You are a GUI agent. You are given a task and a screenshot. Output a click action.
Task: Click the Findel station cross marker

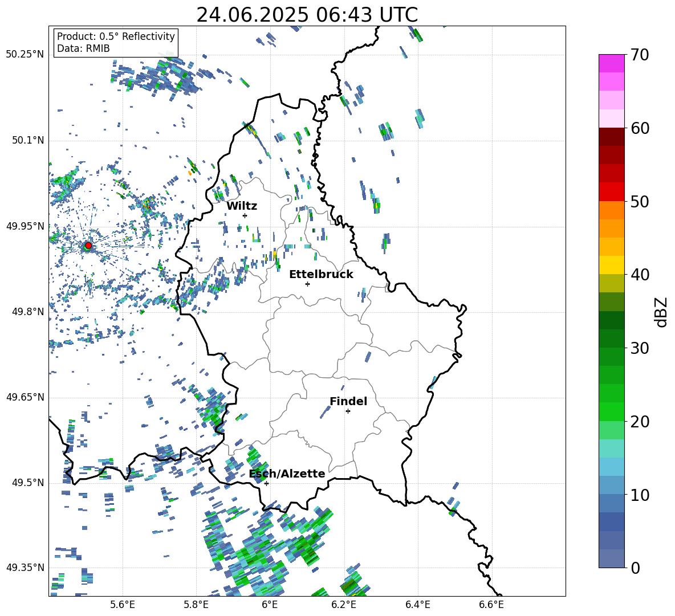[348, 411]
